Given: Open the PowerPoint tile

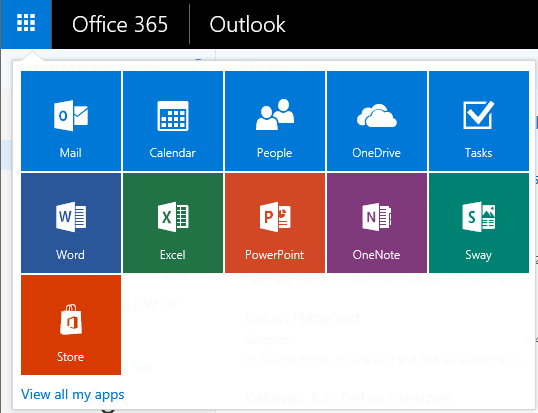Looking at the screenshot, I should tap(275, 223).
